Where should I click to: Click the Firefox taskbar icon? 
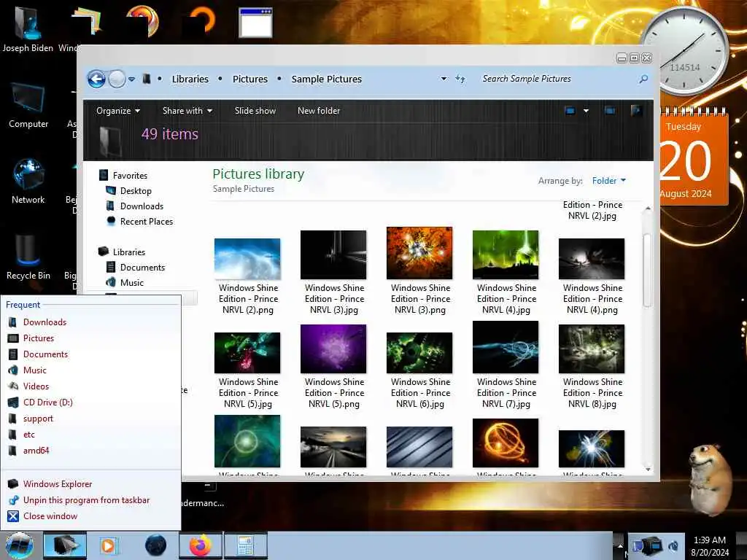[201, 545]
